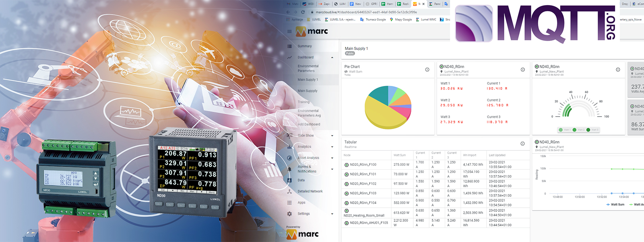644x242 pixels.
Task: Toggle Watt 2 legend on gauge
Action: pos(579,130)
